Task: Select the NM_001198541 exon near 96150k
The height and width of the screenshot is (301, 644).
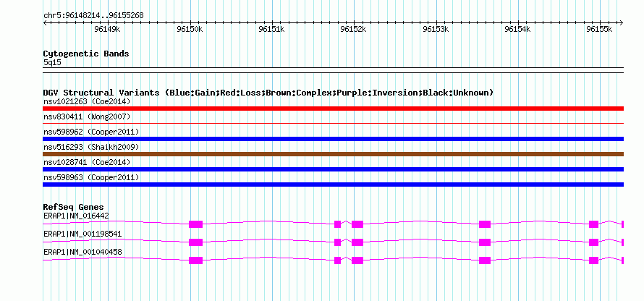Action: pos(196,242)
